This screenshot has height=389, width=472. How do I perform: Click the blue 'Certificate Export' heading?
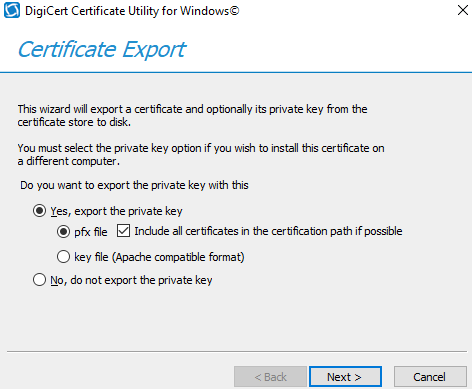[102, 50]
